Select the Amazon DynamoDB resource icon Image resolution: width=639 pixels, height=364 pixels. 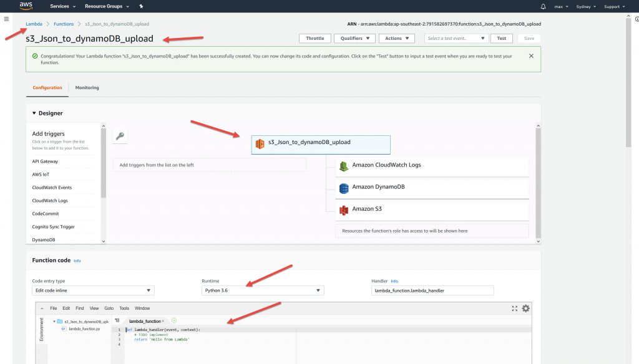click(x=343, y=188)
